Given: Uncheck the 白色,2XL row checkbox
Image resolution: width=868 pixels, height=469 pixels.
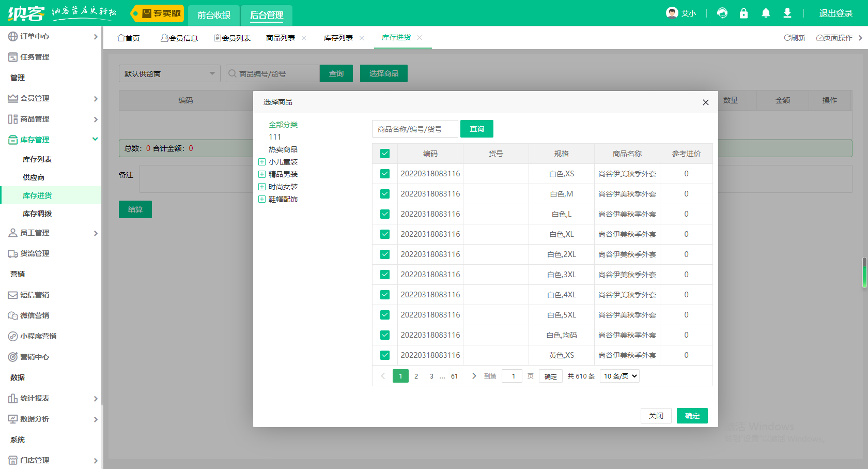Looking at the screenshot, I should coord(385,254).
